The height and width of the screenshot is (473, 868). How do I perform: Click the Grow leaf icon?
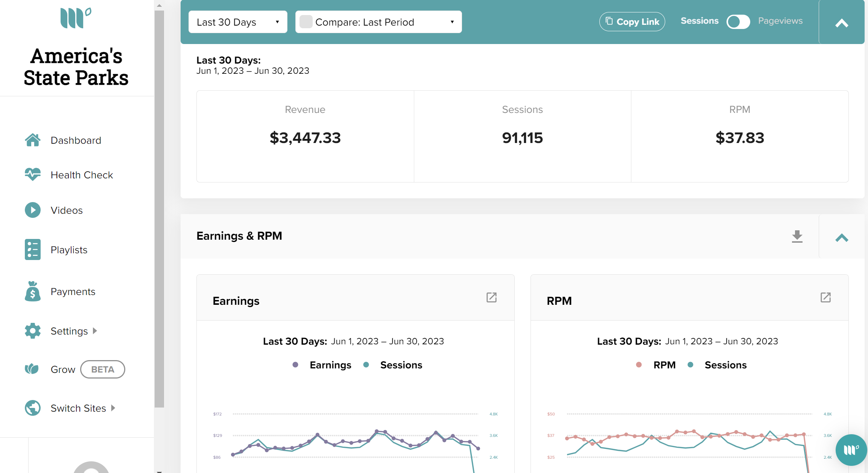32,369
